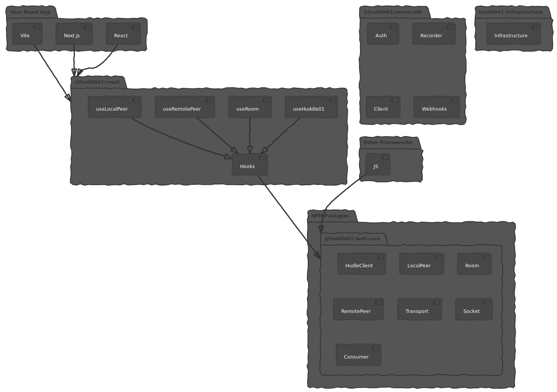557x392 pixels.
Task: Click the 'Your React App' package label
Action: [30, 12]
